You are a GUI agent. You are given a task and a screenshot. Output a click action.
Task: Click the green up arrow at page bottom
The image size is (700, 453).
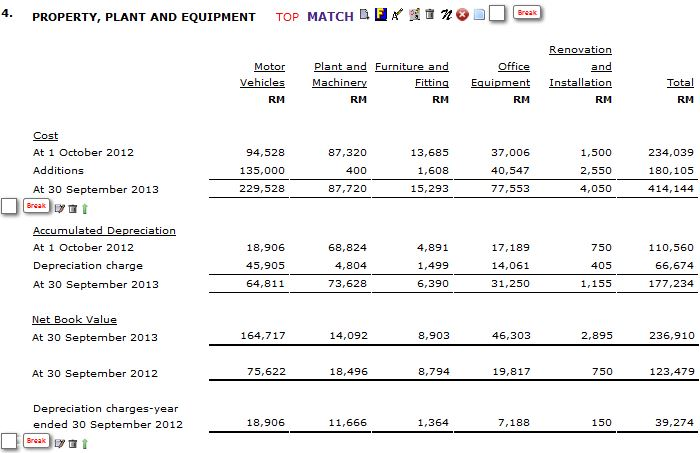[85, 442]
